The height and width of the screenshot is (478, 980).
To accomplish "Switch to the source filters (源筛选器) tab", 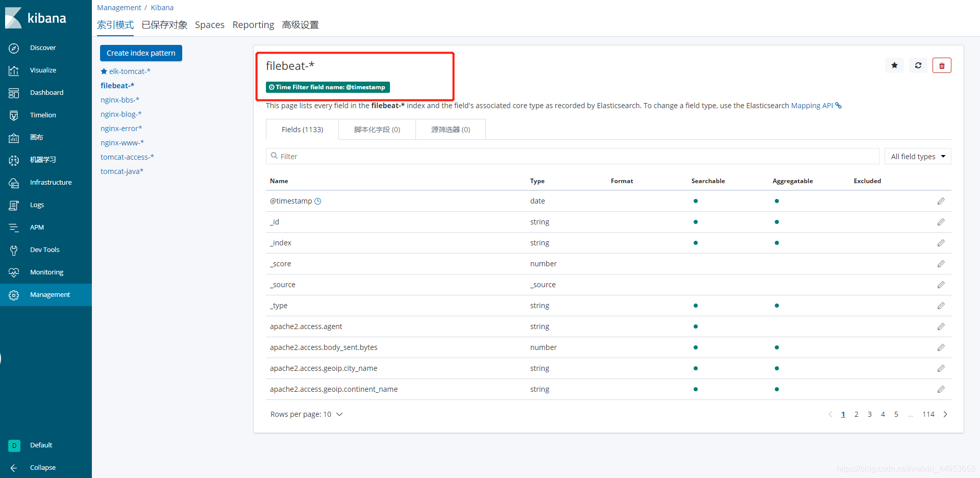I will click(451, 130).
